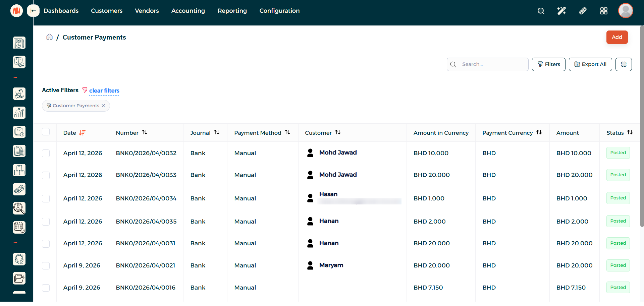The width and height of the screenshot is (644, 306).
Task: Click the search magnifier icon in top bar
Action: coord(541,11)
